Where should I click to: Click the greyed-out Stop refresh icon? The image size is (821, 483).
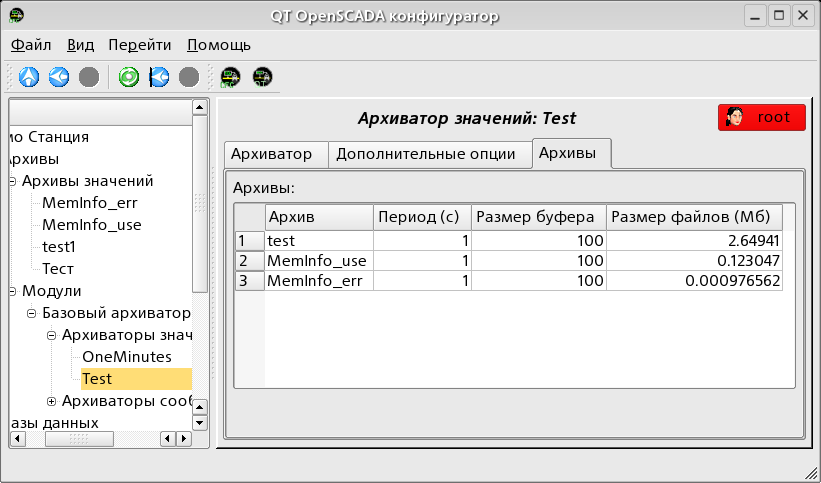pos(188,76)
